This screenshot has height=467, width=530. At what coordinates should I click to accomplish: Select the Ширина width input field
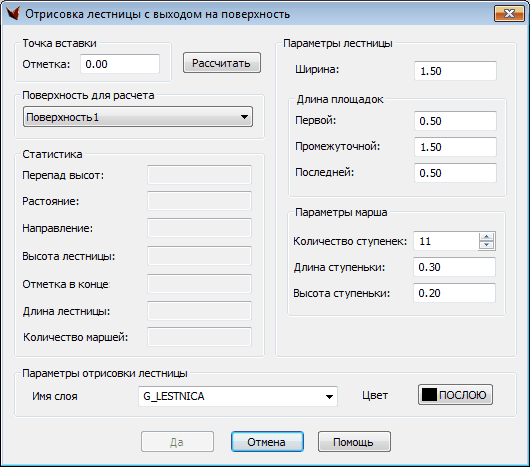pos(455,71)
